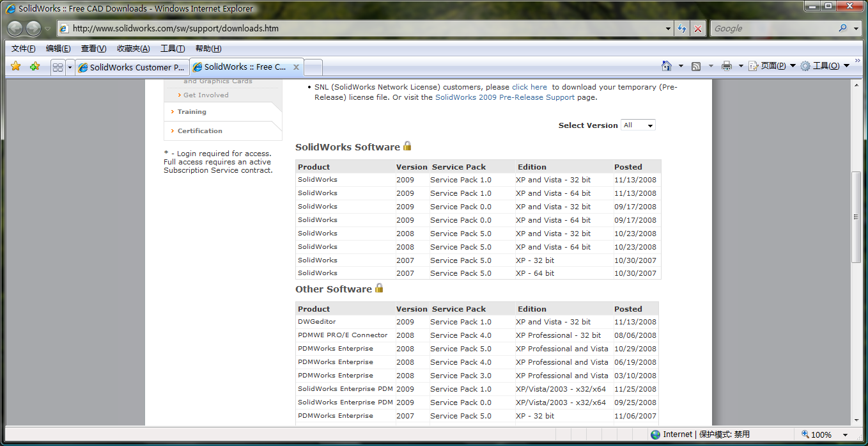Click the Home icon in command bar

667,66
